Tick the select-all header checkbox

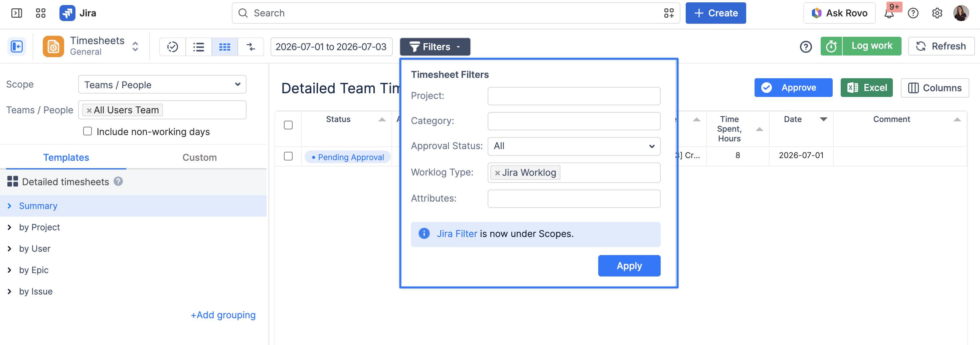[x=288, y=125]
